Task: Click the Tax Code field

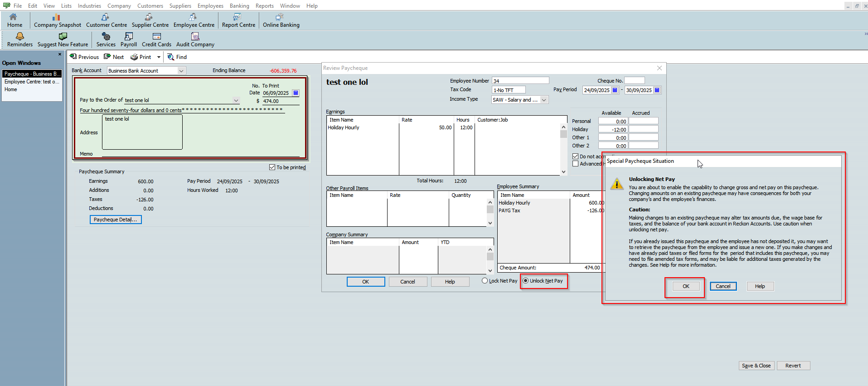Action: point(509,90)
